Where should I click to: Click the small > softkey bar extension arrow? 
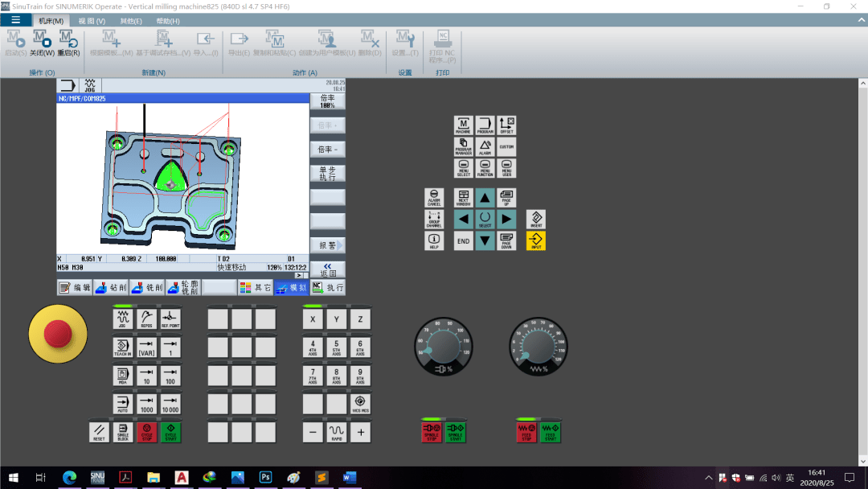tap(299, 275)
